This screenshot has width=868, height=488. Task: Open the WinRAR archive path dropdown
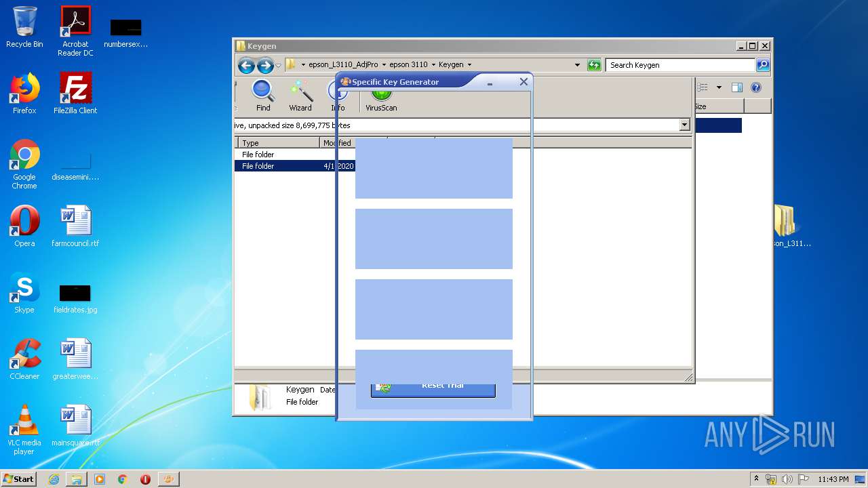coord(684,125)
